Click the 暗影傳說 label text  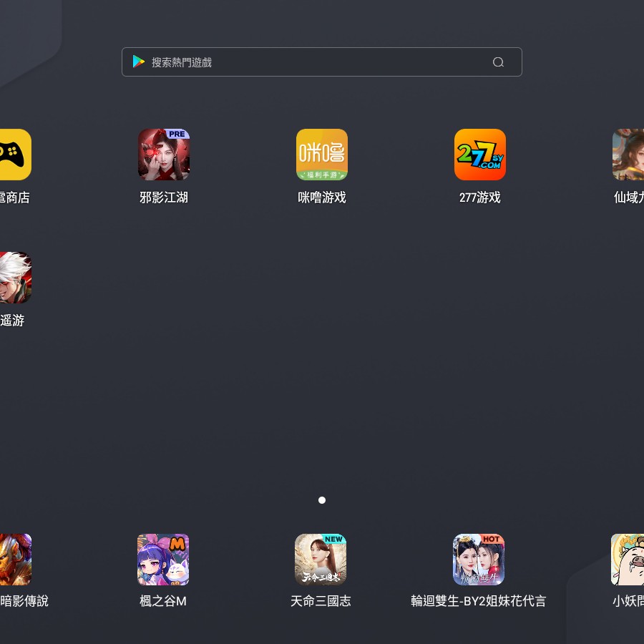tap(24, 601)
